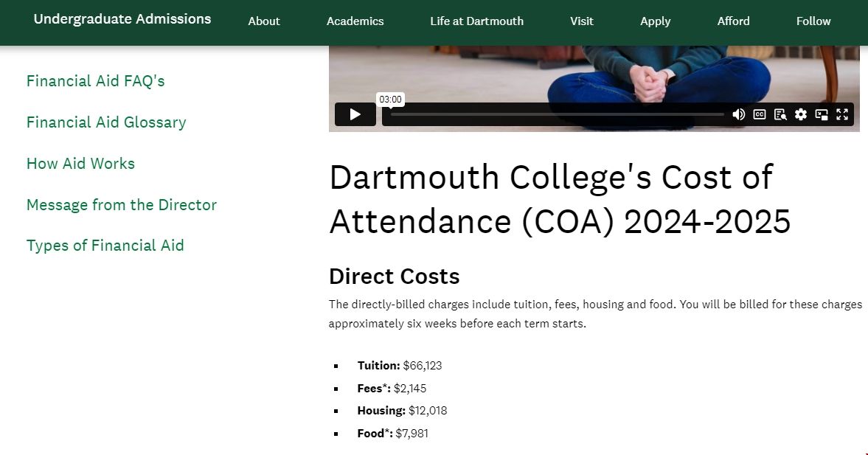Enable picture-in-picture mode for video

pyautogui.click(x=822, y=114)
